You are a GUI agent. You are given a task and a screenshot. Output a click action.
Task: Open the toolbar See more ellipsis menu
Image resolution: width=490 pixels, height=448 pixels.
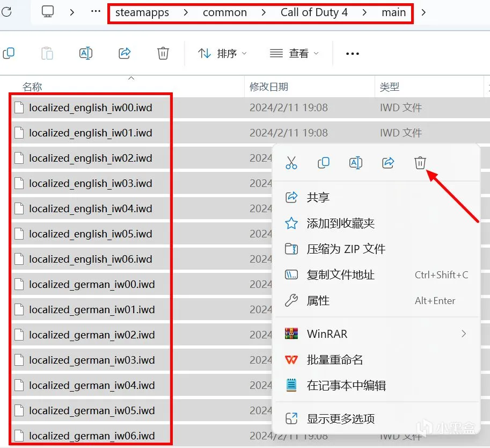click(x=353, y=54)
